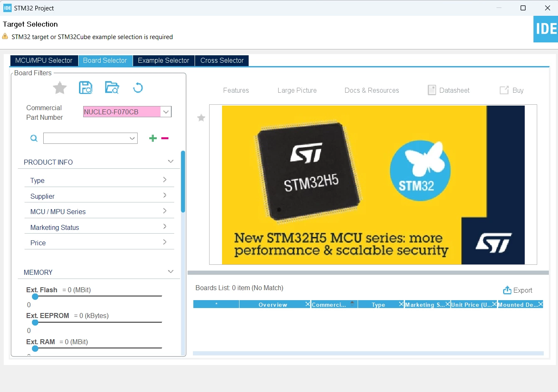Click the Ext. EEPROM slider handle
The image size is (558, 392).
[35, 322]
